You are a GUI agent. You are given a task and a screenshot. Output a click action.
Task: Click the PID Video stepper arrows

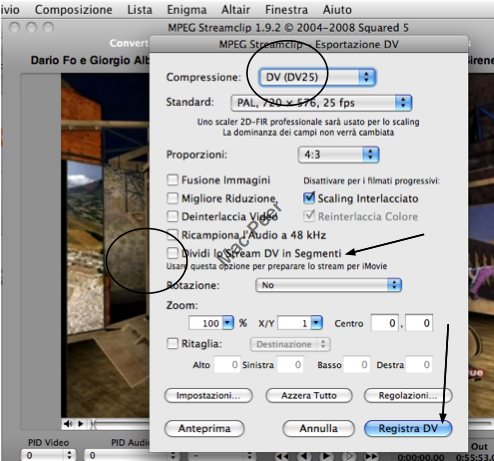pyautogui.click(x=69, y=455)
